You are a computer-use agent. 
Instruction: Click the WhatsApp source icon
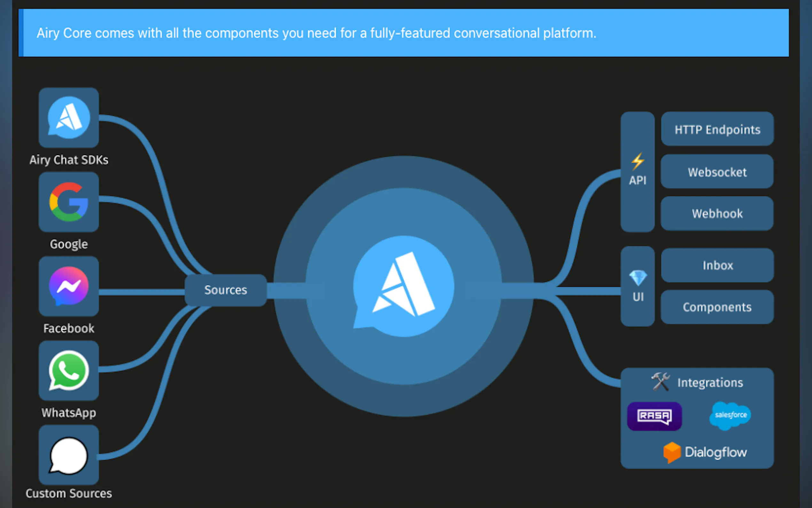(x=69, y=370)
